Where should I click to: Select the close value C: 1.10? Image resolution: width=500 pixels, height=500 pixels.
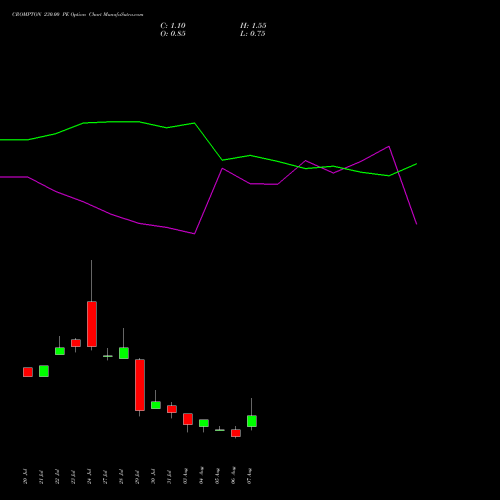tap(173, 26)
